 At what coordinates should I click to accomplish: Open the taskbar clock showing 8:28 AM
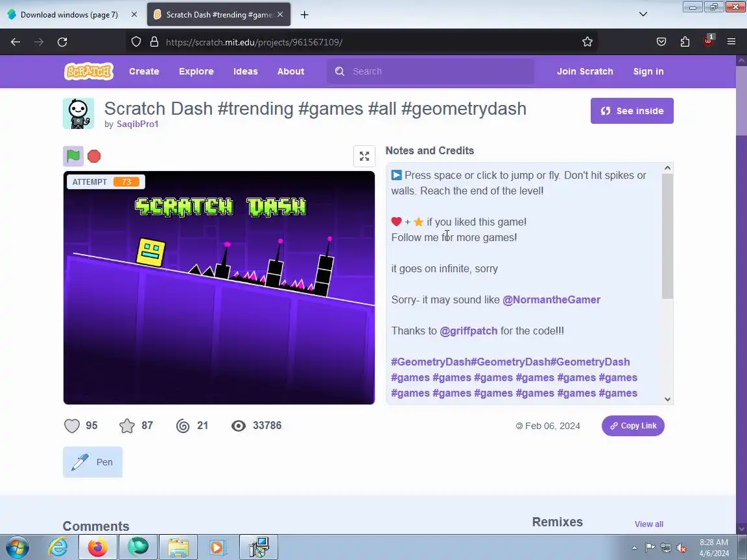tap(714, 548)
